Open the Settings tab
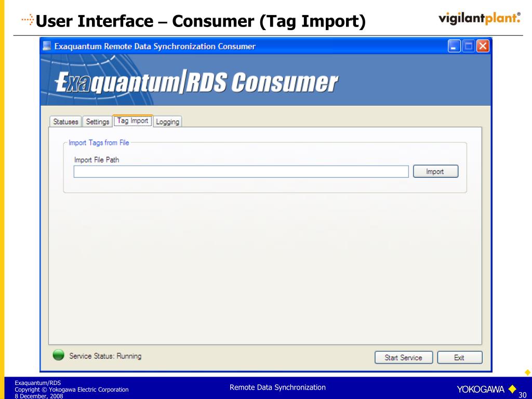Image resolution: width=532 pixels, height=399 pixels. click(x=97, y=122)
